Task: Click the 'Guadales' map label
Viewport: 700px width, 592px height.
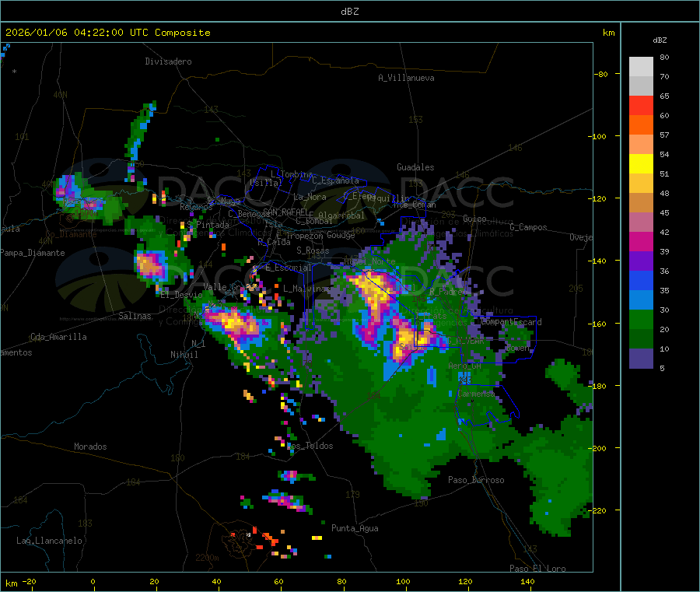Action: (x=415, y=167)
